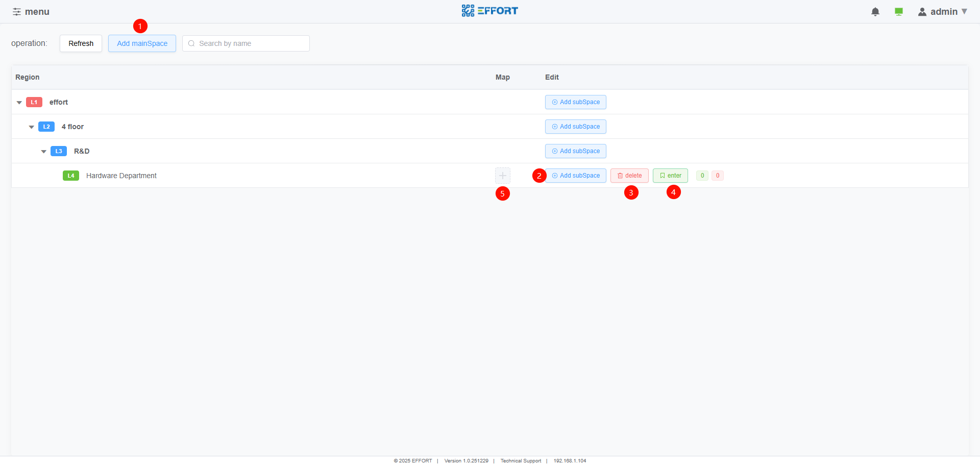Open the hamburger menu icon

[x=17, y=12]
